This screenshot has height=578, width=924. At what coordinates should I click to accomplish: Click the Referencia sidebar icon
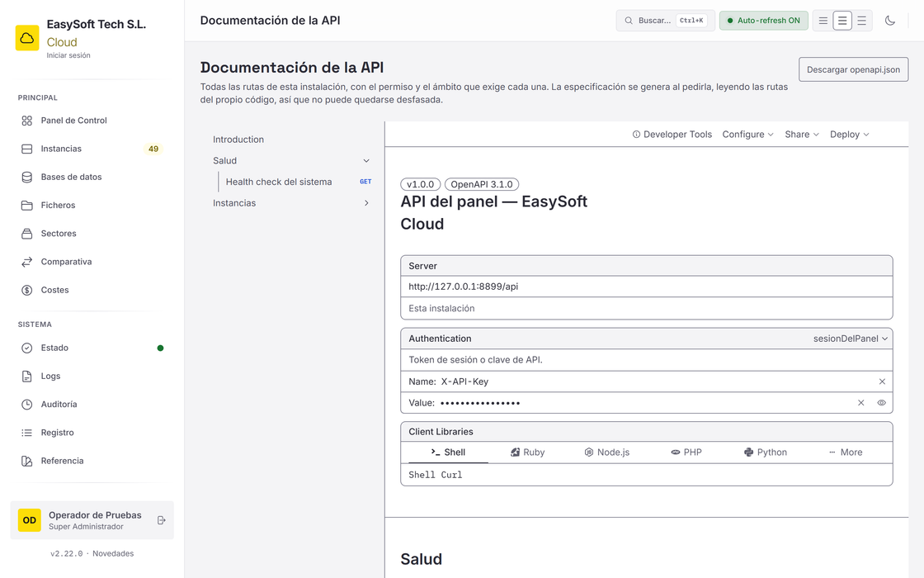click(x=27, y=462)
